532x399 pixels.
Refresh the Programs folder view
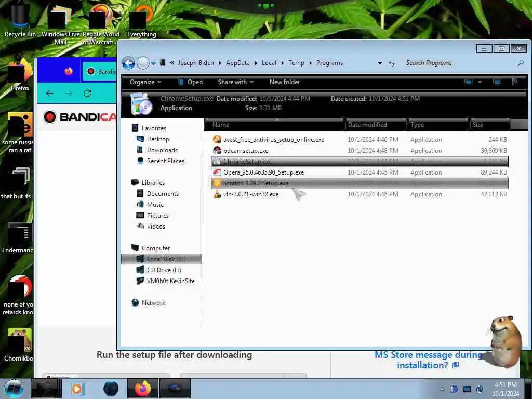tap(392, 63)
